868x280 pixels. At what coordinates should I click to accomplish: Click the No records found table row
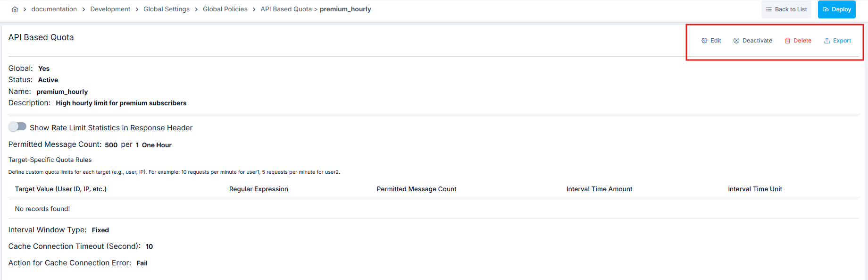coord(42,209)
